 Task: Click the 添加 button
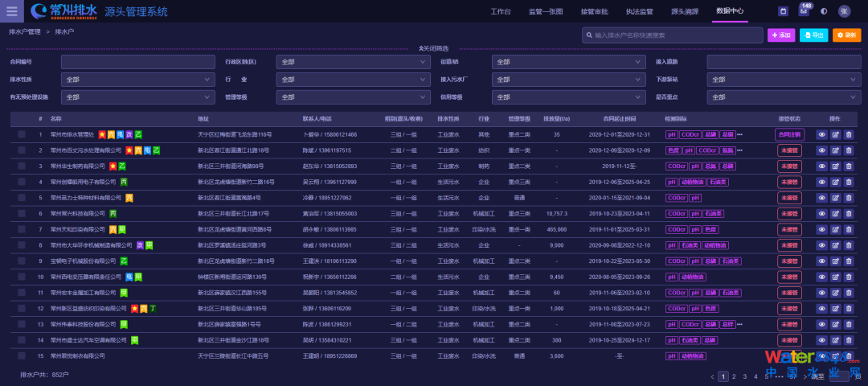(781, 35)
